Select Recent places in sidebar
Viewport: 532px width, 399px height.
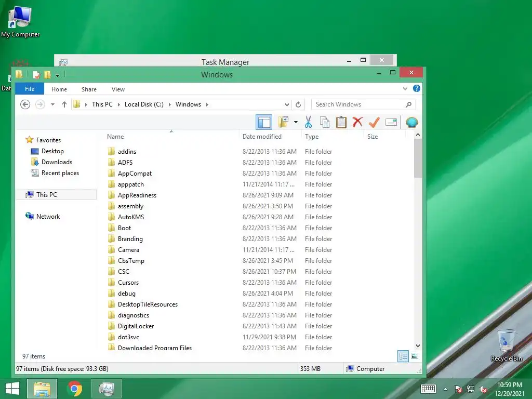tap(60, 173)
